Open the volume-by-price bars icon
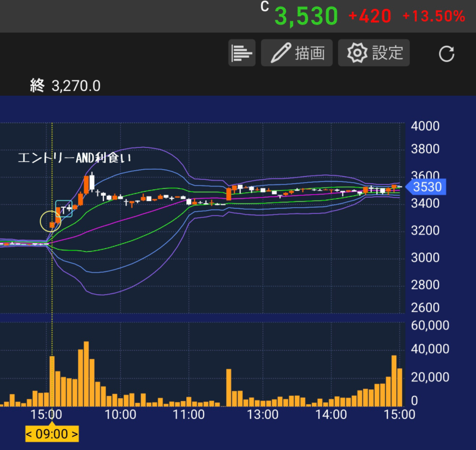The image size is (476, 450). pos(242,53)
